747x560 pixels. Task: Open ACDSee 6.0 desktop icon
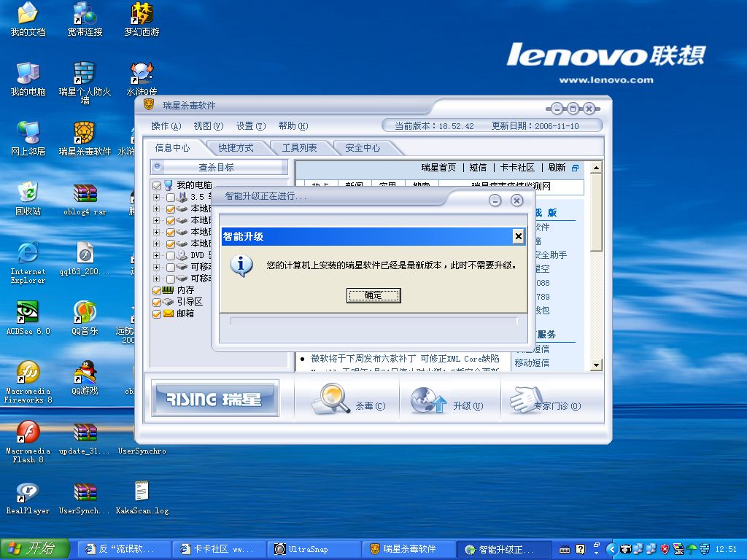[28, 318]
